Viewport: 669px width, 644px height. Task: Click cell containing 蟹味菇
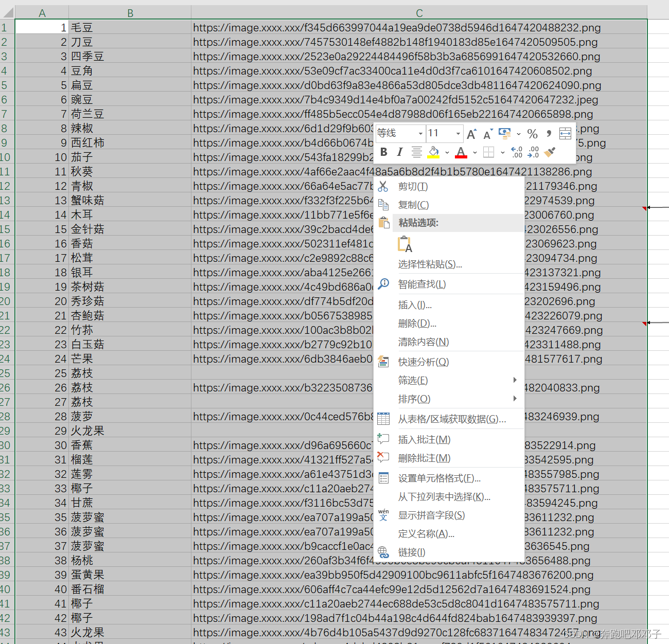point(130,200)
